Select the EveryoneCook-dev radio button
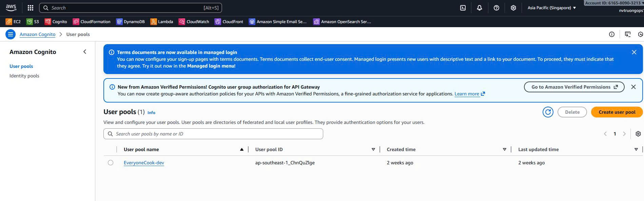 111,163
